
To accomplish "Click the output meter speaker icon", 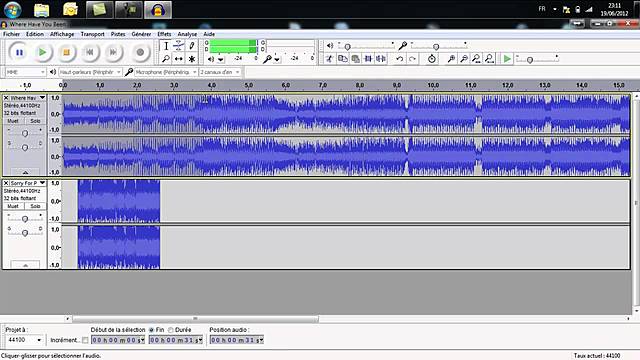I will point(211,59).
